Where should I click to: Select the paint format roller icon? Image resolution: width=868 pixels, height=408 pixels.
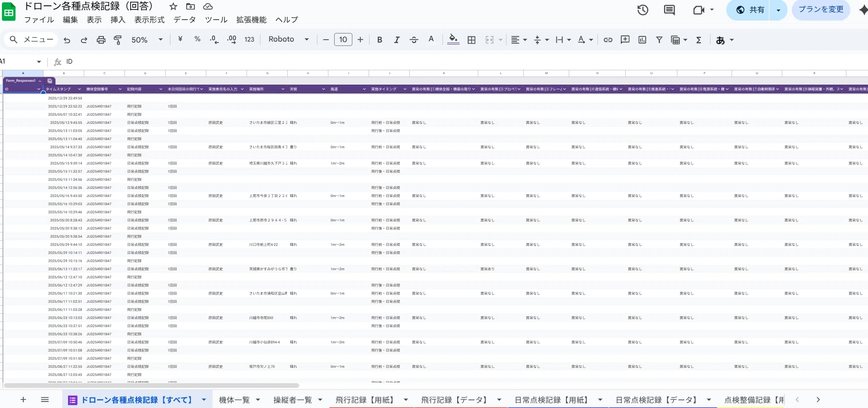(118, 40)
